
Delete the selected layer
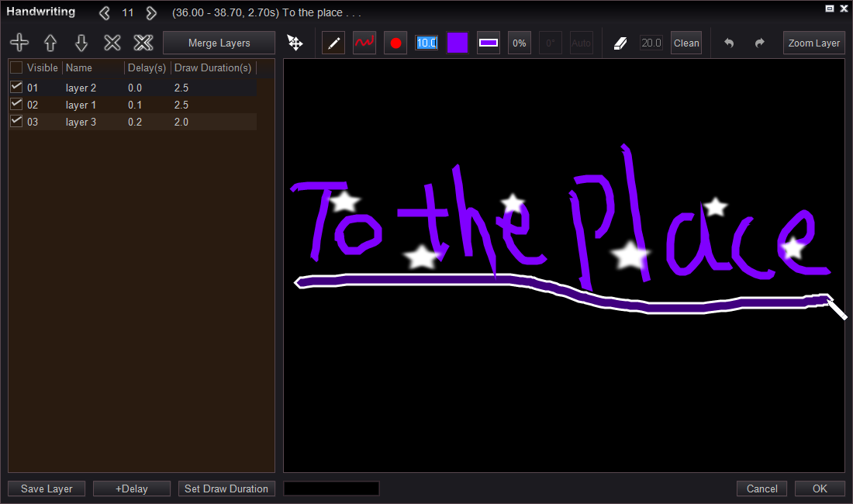click(x=112, y=43)
